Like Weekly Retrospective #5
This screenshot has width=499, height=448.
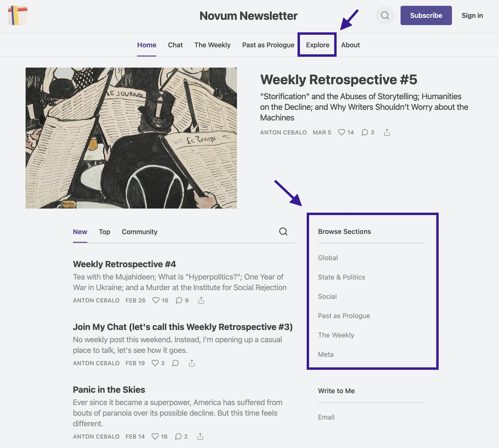click(x=342, y=132)
